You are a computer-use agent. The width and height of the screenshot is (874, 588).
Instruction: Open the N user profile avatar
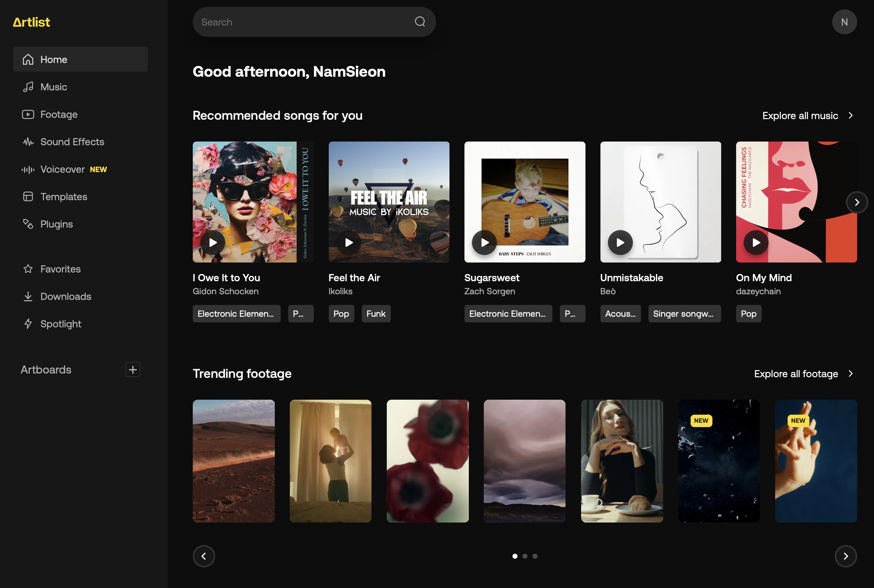[844, 22]
